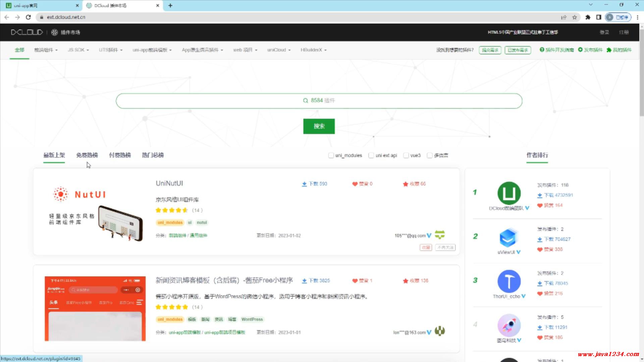The width and height of the screenshot is (644, 362).
Task: Select the 作者排行 tab
Action: [x=537, y=155]
